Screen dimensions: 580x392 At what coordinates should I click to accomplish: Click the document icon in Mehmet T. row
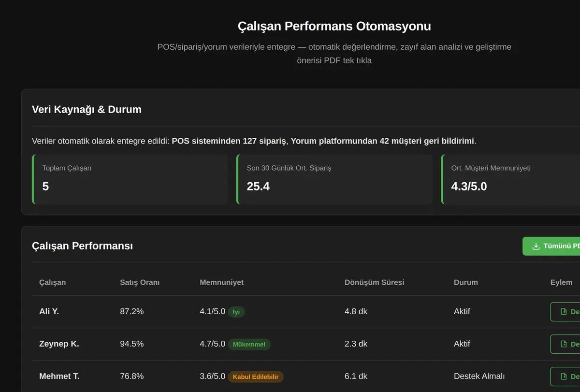pyautogui.click(x=564, y=377)
